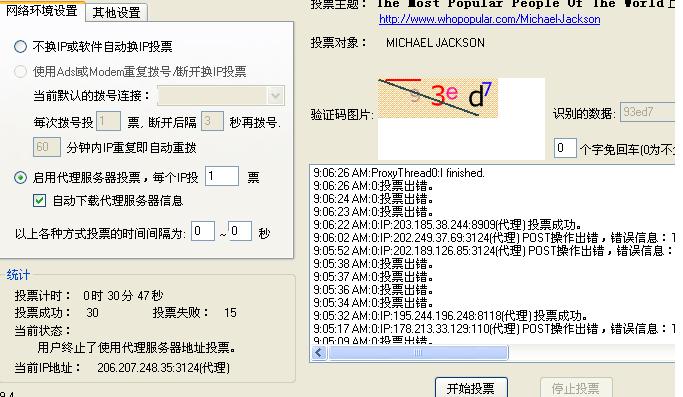Click the 投票对象 value MICHAEL JACKSON
The height and width of the screenshot is (397, 683).
[x=435, y=43]
